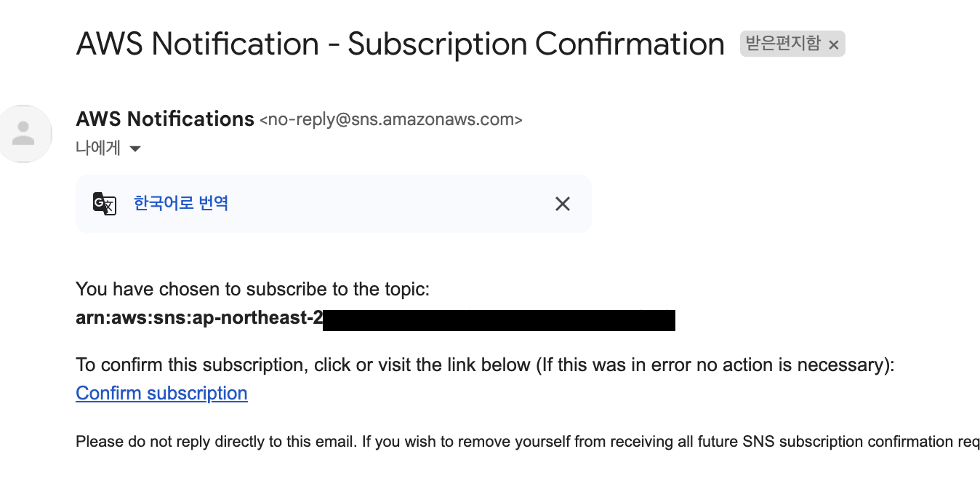Click the 'Please do not reply' footer text

coord(528,442)
